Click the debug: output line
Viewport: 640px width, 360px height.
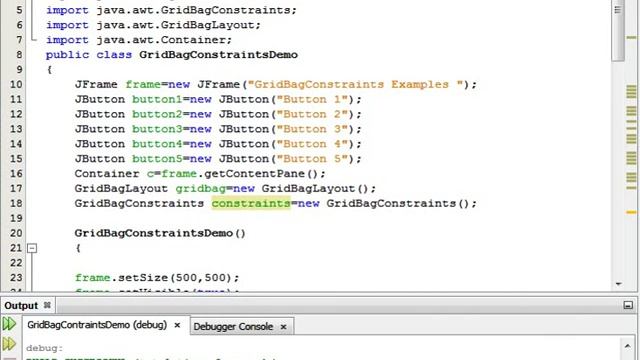point(45,348)
